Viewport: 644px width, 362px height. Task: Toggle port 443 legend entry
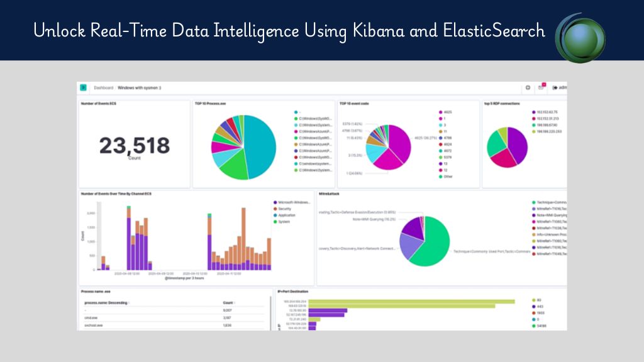537,307
